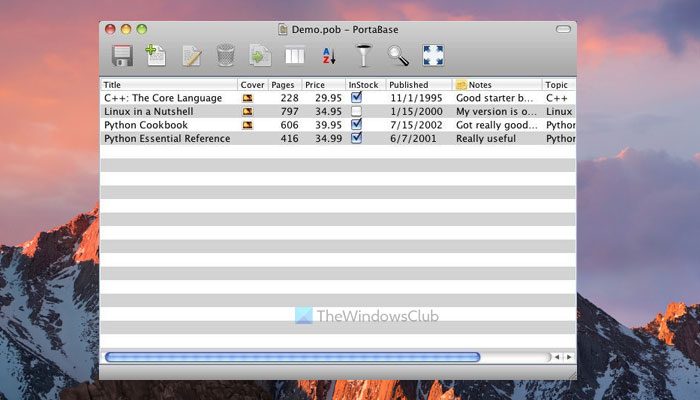This screenshot has height=400, width=700.
Task: Click the Published date 6/7/2001
Action: click(x=413, y=138)
